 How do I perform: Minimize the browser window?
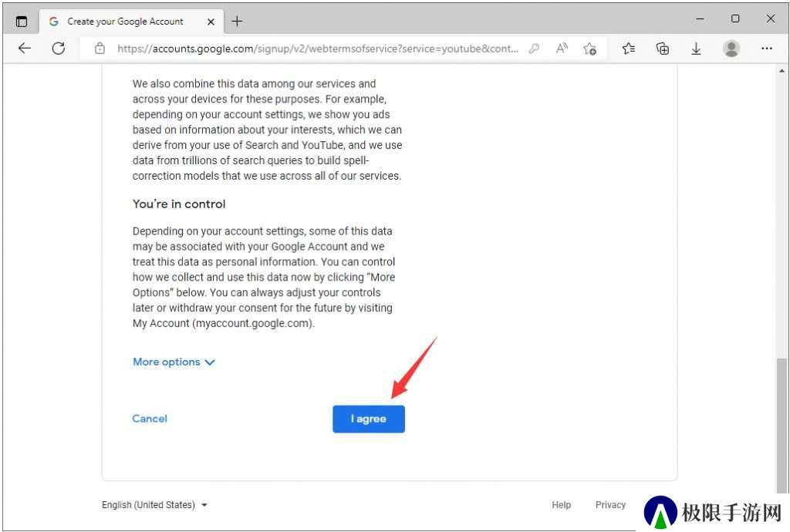[700, 19]
